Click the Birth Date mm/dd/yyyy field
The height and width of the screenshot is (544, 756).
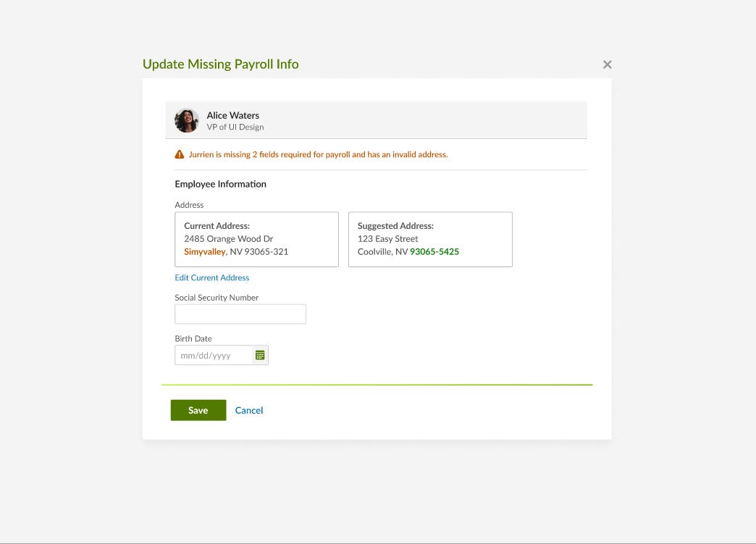[x=215, y=355]
